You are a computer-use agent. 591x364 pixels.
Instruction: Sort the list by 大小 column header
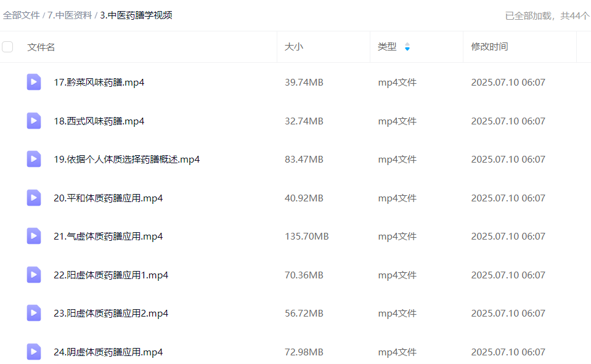tap(293, 47)
